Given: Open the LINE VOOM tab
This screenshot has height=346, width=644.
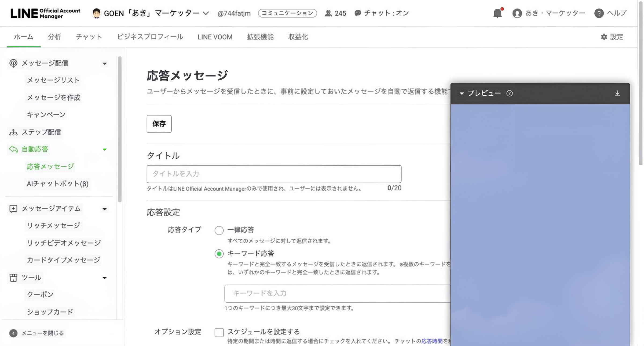Looking at the screenshot, I should 215,37.
